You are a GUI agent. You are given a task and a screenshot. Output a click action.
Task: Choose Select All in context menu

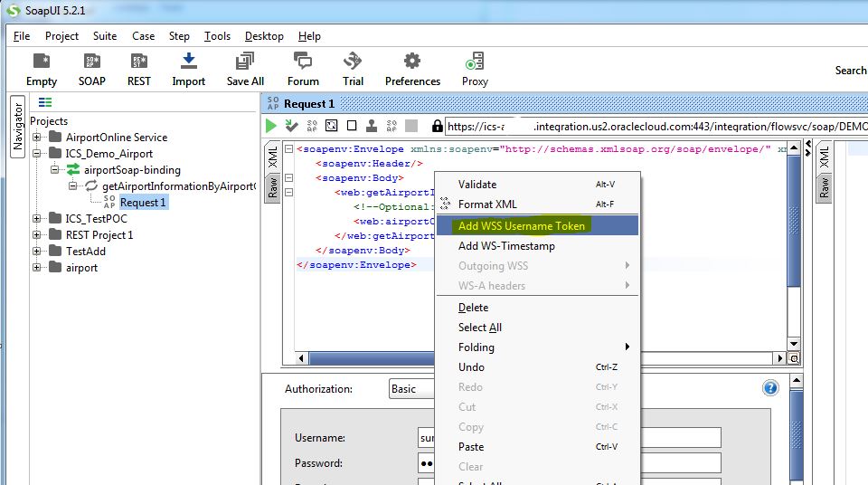537,327
